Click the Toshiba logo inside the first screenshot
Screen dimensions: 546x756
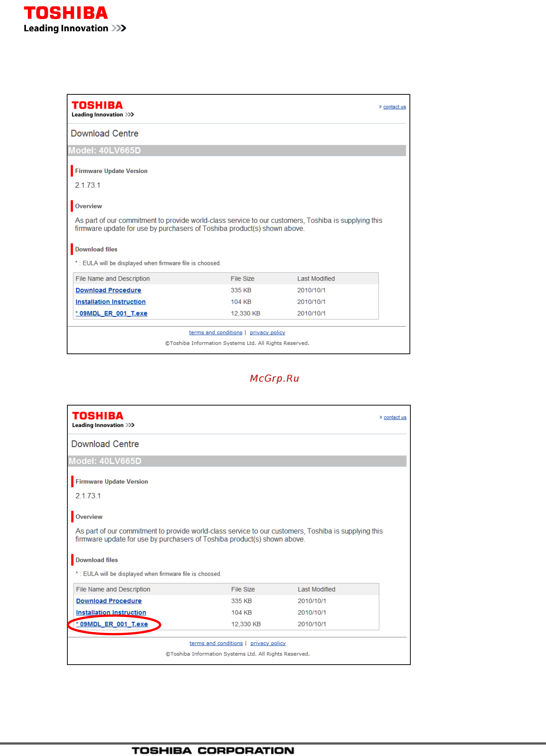coord(103,109)
